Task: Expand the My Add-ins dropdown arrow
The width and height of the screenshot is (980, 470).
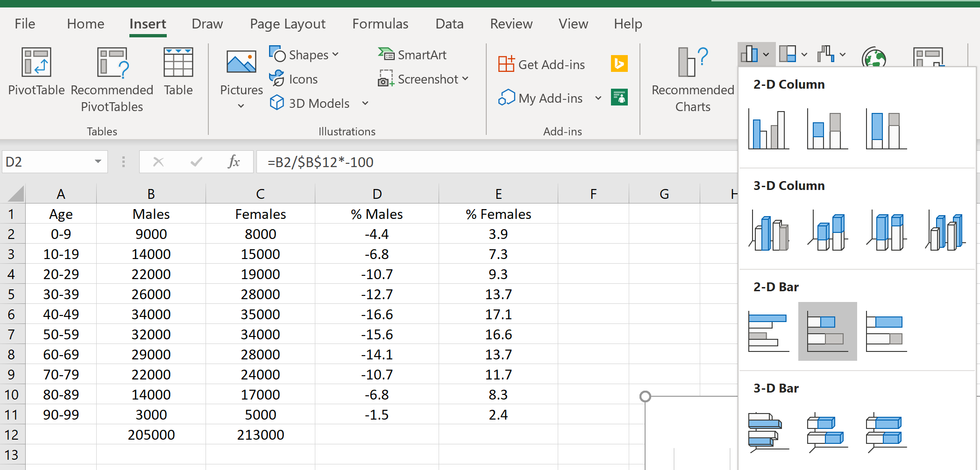Action: (598, 98)
